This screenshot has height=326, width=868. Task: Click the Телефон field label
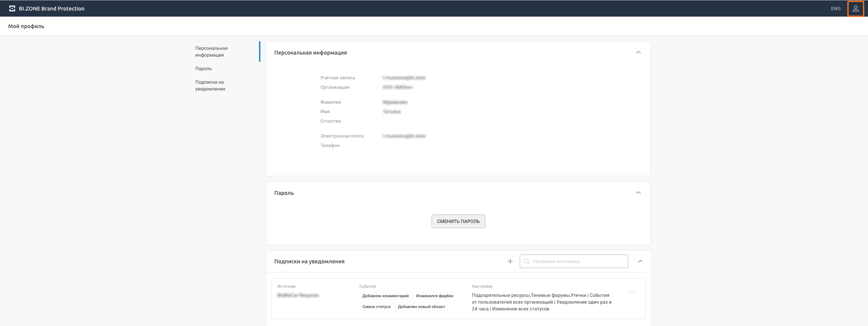click(330, 145)
